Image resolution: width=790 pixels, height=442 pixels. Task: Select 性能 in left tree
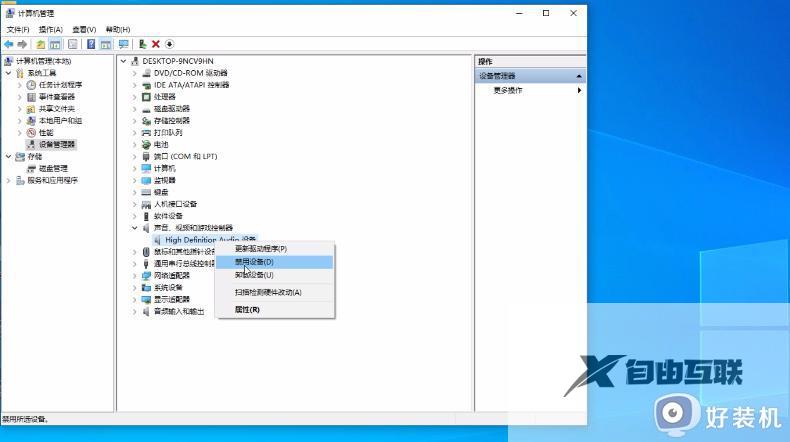(46, 133)
